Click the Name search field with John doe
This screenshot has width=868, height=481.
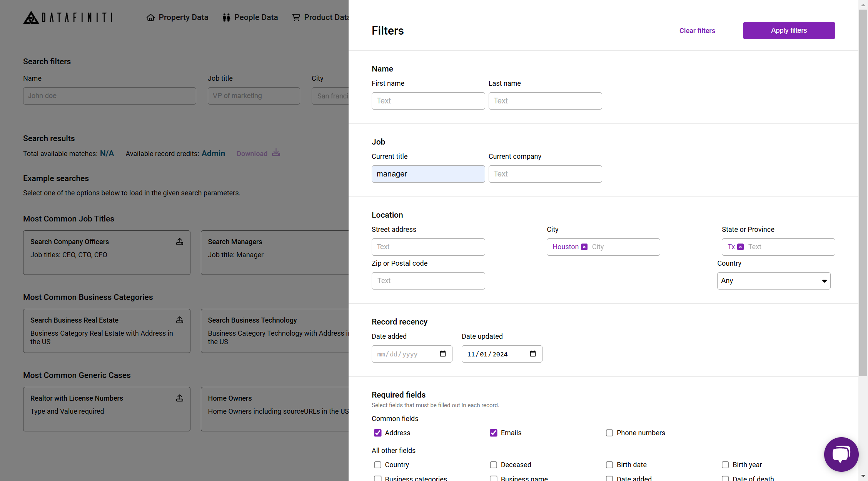(110, 96)
